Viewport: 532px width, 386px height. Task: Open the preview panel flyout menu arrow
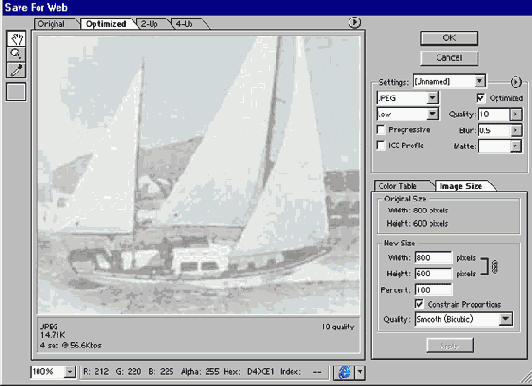(x=354, y=23)
